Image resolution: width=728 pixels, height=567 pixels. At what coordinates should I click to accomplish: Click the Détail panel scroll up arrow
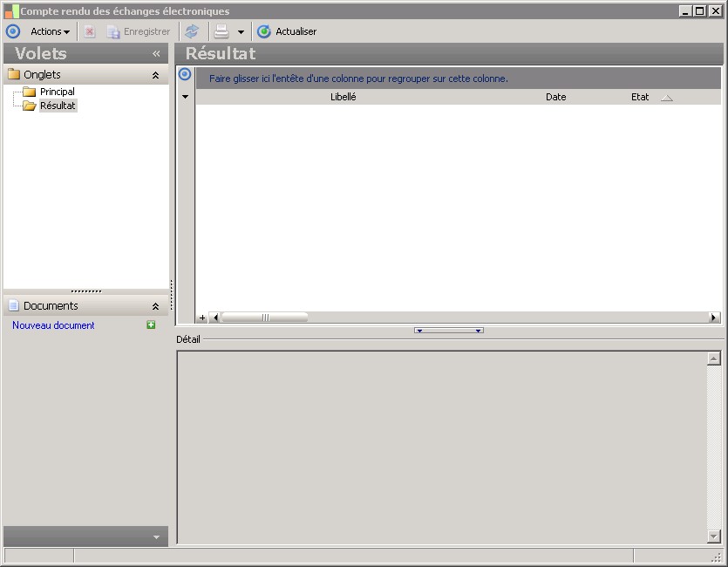point(713,359)
